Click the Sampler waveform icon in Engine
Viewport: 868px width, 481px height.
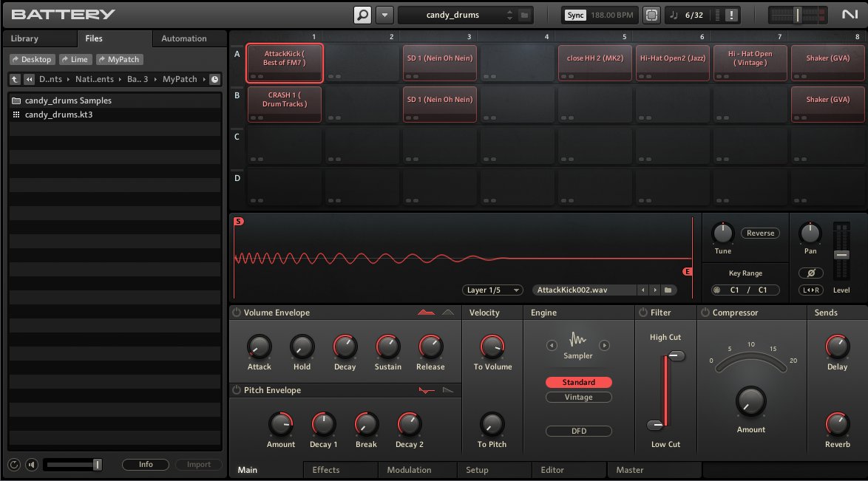tap(577, 338)
